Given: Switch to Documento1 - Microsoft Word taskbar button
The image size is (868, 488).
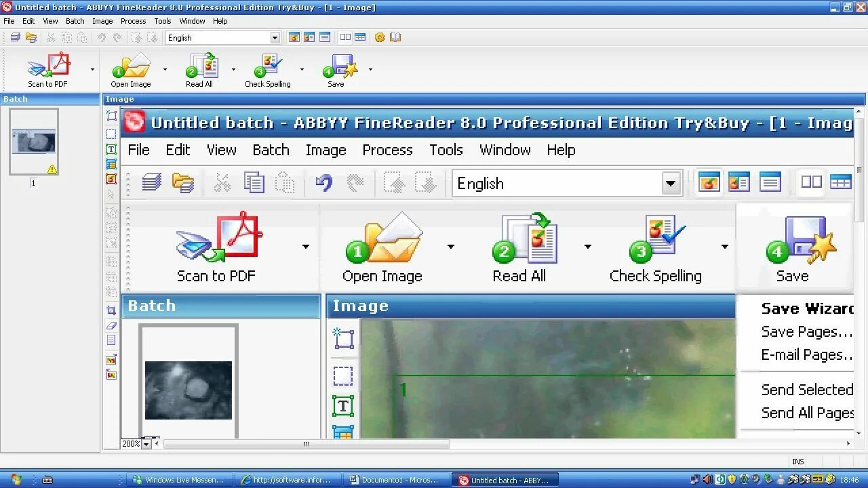Looking at the screenshot, I should (397, 480).
